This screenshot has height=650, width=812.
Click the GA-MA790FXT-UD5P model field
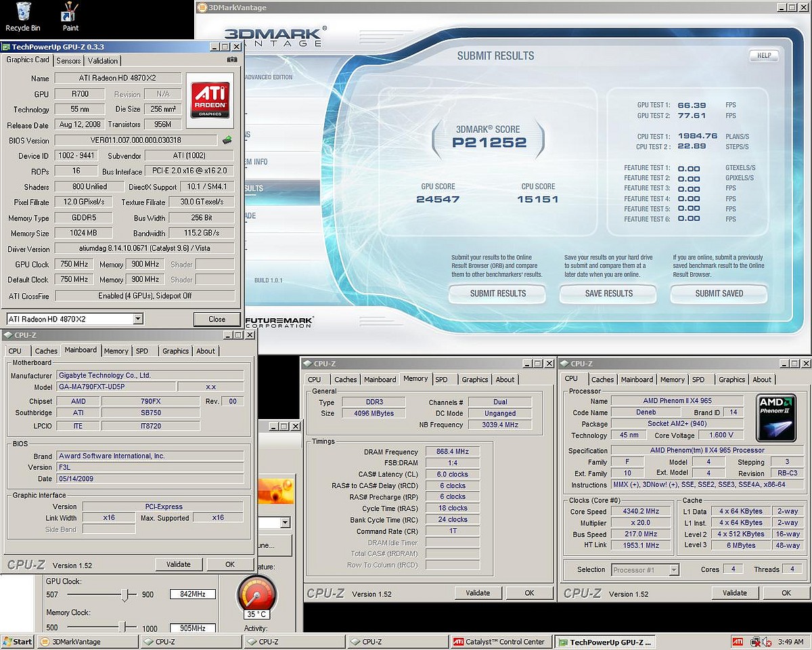(x=116, y=387)
